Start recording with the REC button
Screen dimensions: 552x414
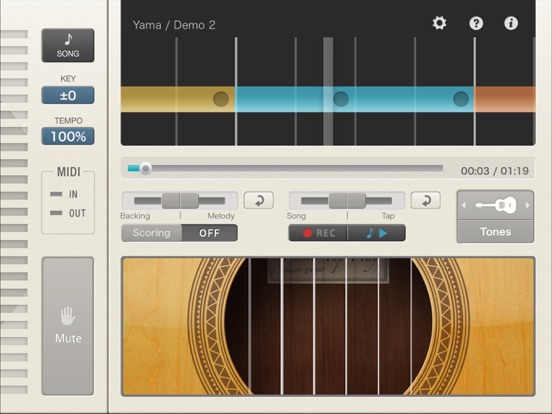tap(318, 233)
